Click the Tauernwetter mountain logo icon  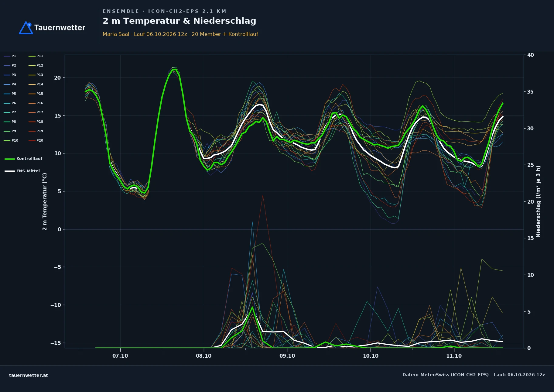point(26,28)
